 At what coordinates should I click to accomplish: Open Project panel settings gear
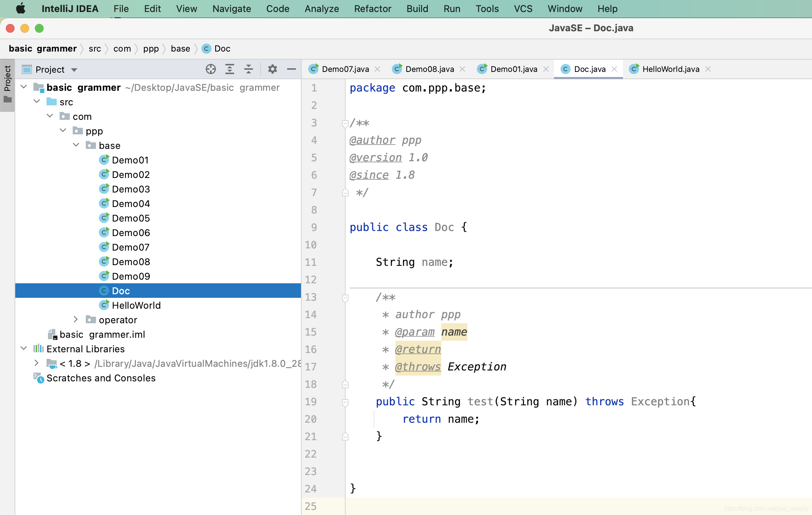(x=273, y=69)
